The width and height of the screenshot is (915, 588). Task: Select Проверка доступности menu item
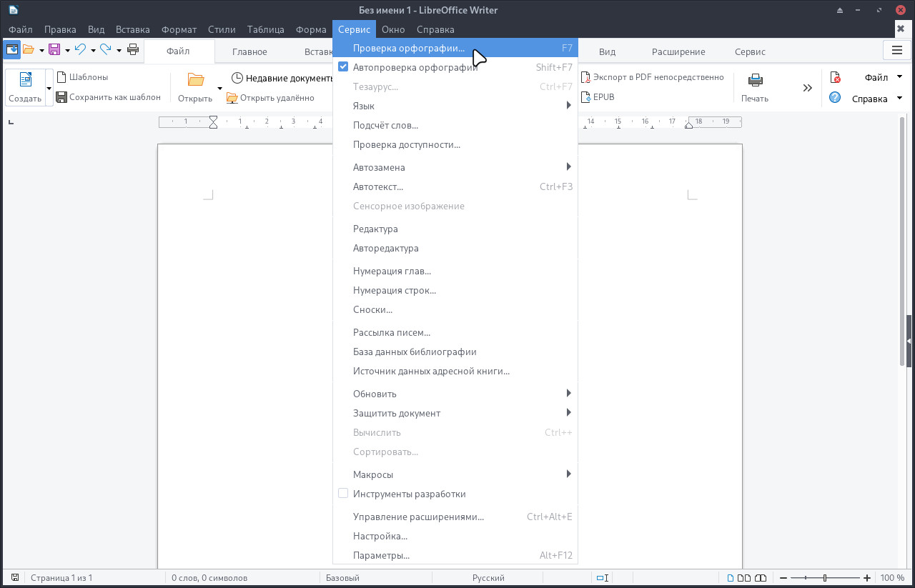455,144
